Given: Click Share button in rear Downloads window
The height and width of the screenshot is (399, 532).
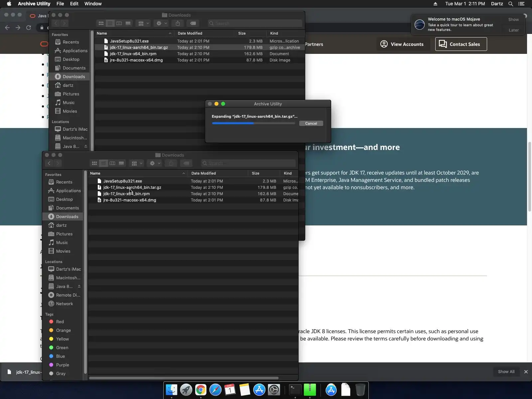Looking at the screenshot, I should pos(178,23).
